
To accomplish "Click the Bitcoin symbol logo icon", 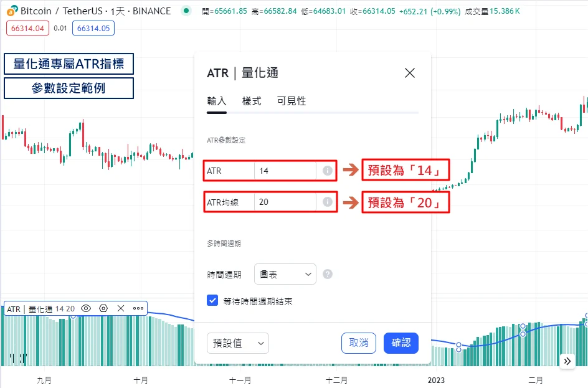I will click(x=12, y=11).
